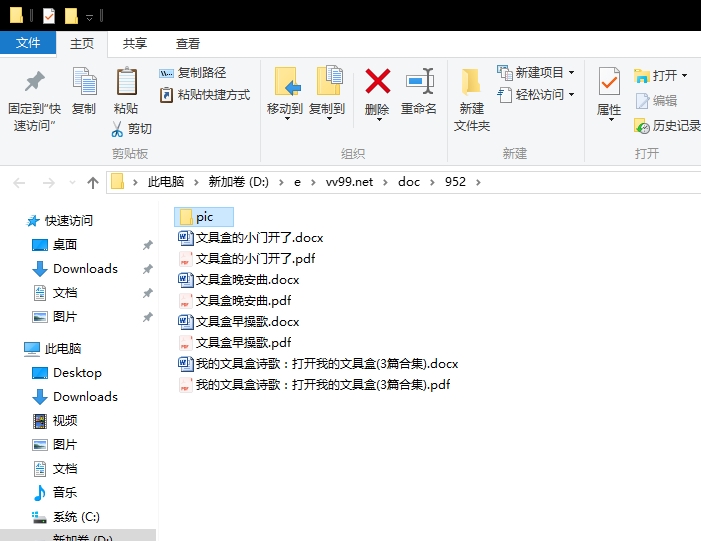Click the red Delete (删除) icon

377,81
